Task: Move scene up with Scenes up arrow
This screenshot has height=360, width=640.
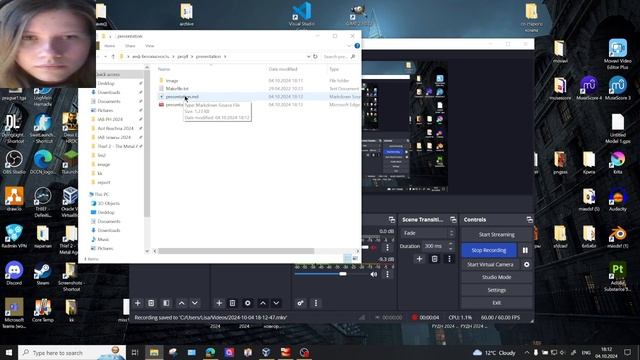Action: pos(182,303)
